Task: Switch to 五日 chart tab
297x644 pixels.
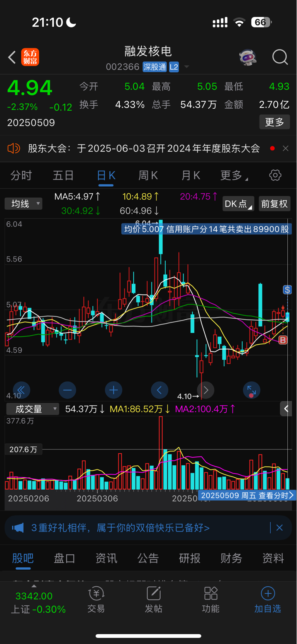Action: [63, 176]
